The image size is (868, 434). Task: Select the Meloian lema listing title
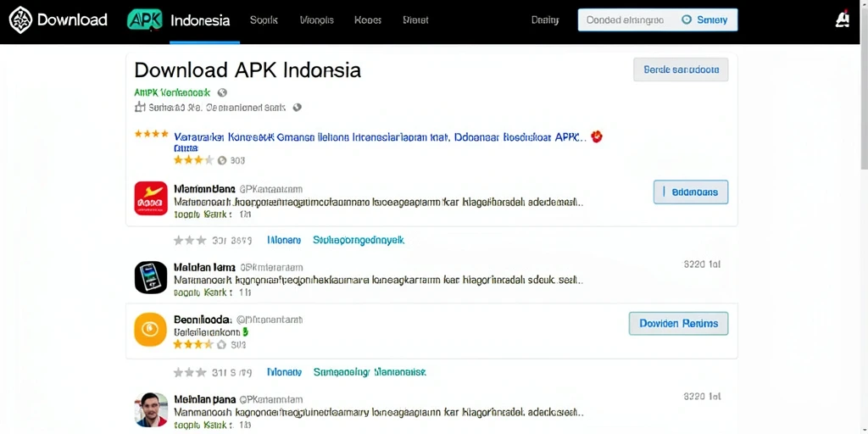click(x=205, y=267)
